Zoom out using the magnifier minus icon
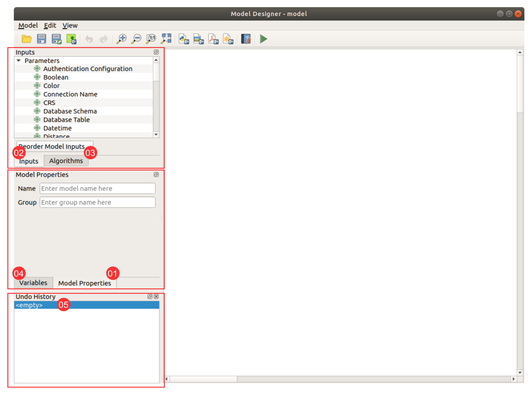 136,39
